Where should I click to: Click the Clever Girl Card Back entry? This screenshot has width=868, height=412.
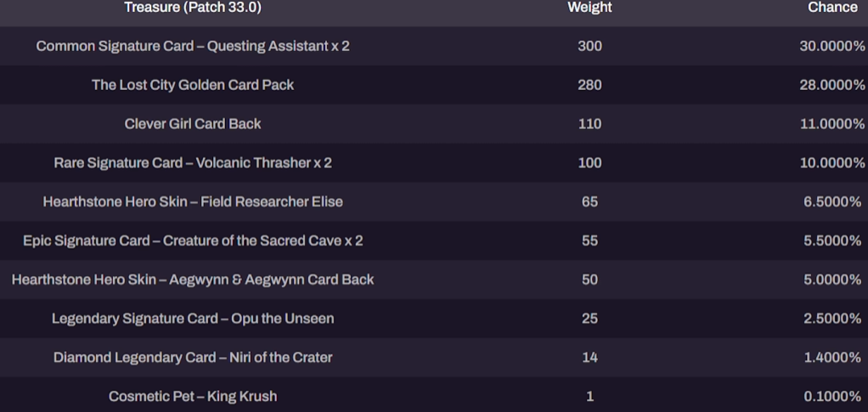(193, 123)
